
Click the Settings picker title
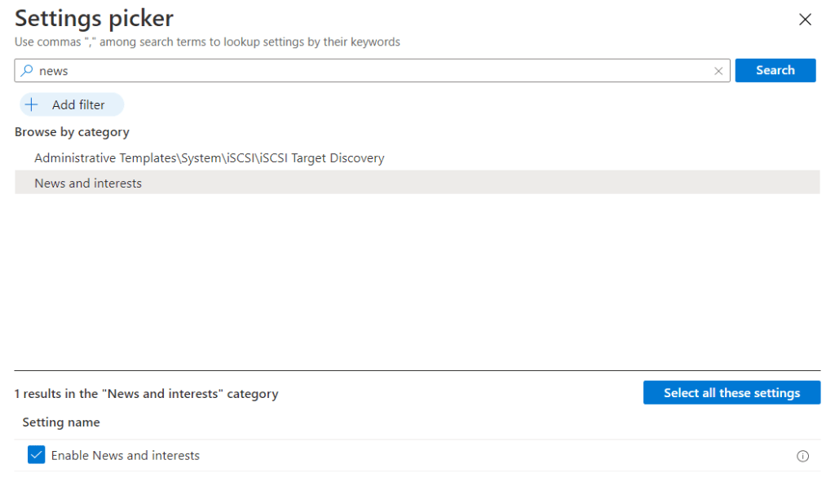point(94,18)
